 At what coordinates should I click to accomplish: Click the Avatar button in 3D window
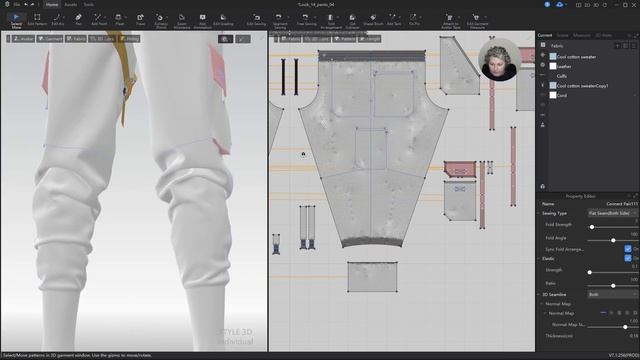pyautogui.click(x=23, y=39)
